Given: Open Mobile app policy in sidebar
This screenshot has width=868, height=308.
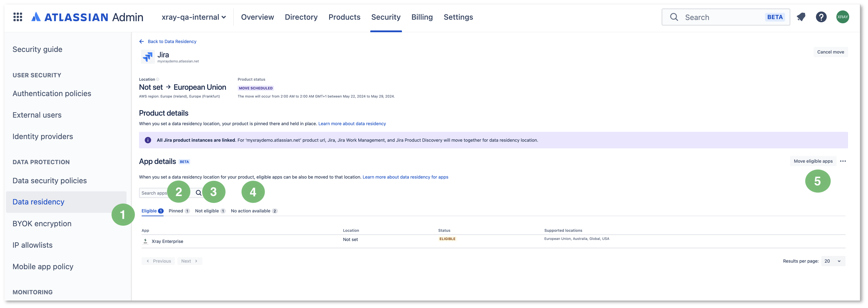Looking at the screenshot, I should tap(43, 267).
